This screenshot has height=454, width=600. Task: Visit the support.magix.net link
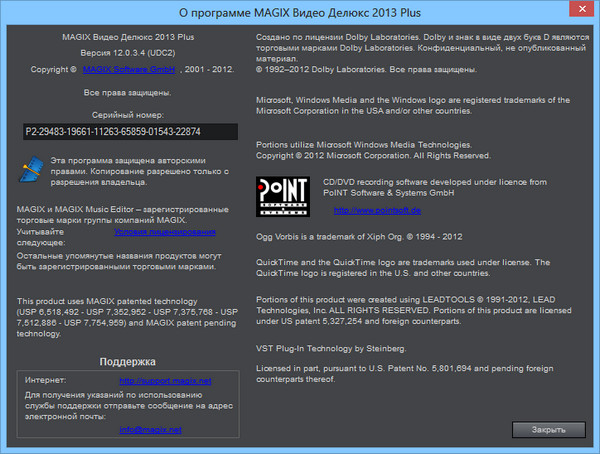(x=151, y=381)
